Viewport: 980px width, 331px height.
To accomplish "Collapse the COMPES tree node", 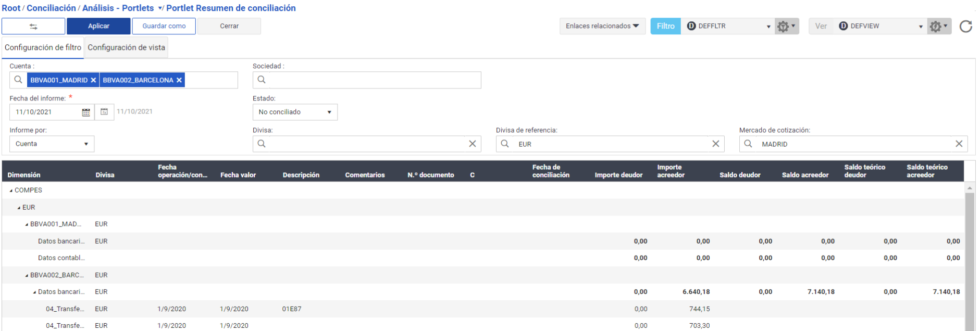I will tap(11, 190).
